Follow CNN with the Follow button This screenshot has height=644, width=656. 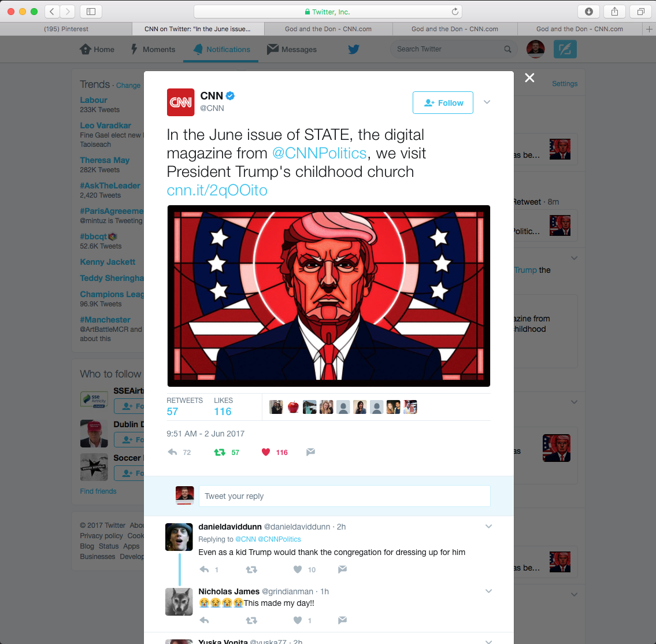pos(443,102)
